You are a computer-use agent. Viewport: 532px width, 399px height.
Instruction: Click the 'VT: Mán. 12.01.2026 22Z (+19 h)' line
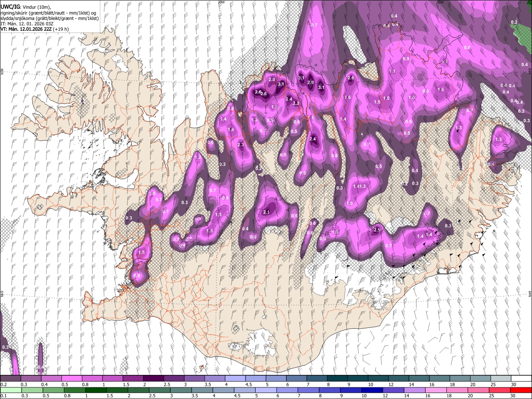[x=34, y=29]
